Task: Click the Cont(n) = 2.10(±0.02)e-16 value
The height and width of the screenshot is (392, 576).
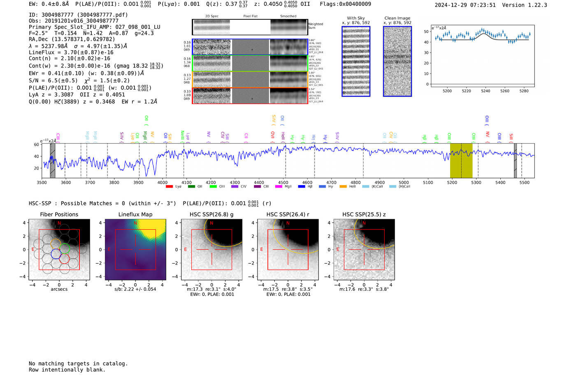Action: tap(70, 58)
